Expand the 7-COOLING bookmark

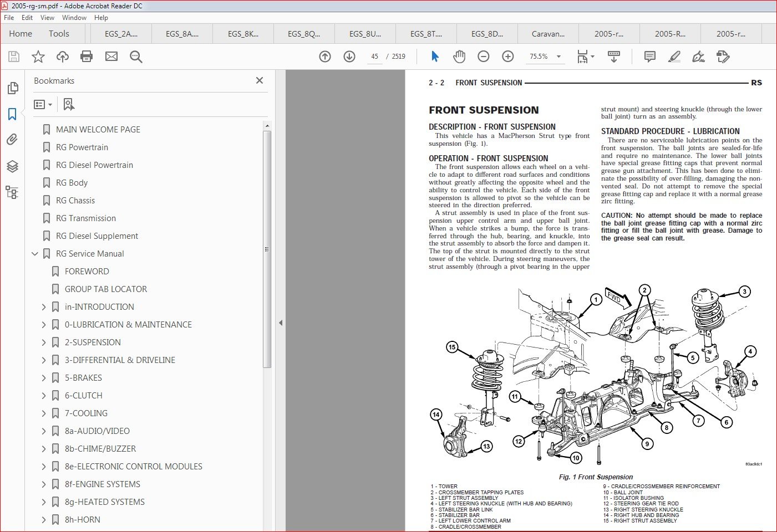[44, 413]
